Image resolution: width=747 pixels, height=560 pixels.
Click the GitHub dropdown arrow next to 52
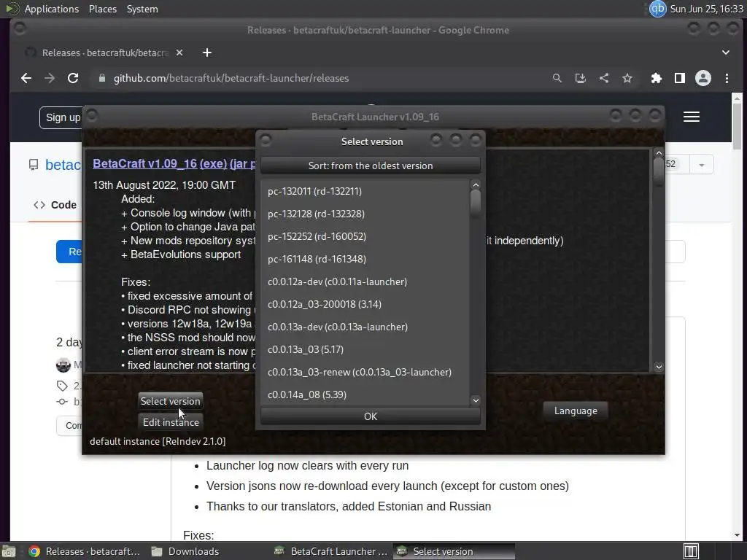click(x=701, y=165)
